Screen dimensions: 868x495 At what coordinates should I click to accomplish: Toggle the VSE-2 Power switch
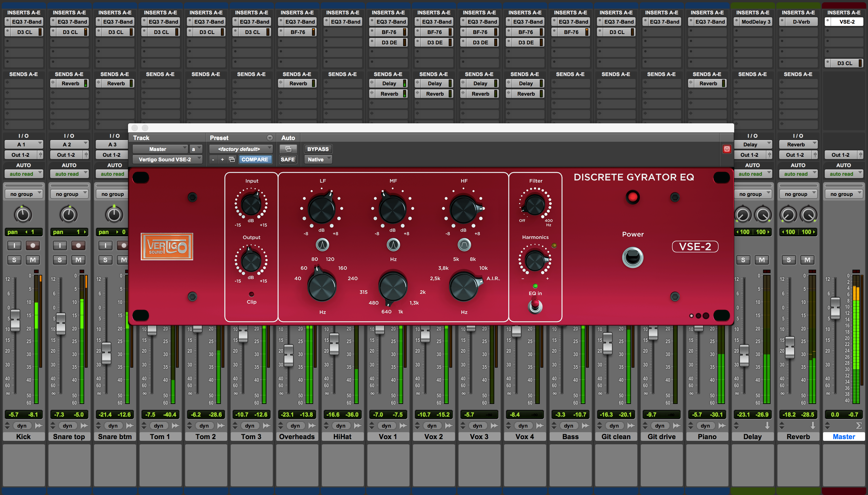632,257
